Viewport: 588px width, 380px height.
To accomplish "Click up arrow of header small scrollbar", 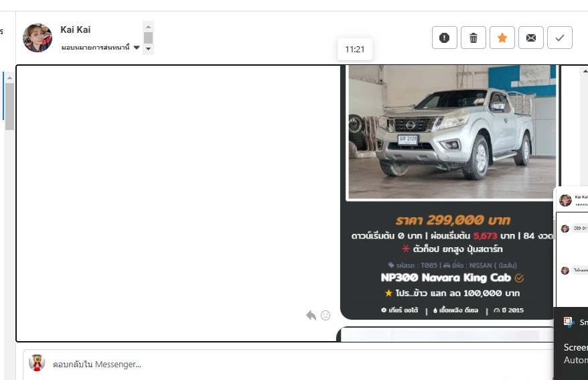I will tap(149, 27).
